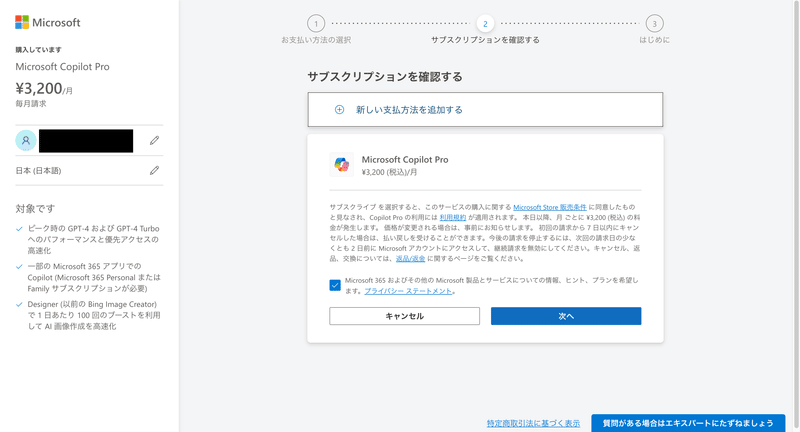Click the ¥3,200/月 price text
800x432 pixels.
44,88
